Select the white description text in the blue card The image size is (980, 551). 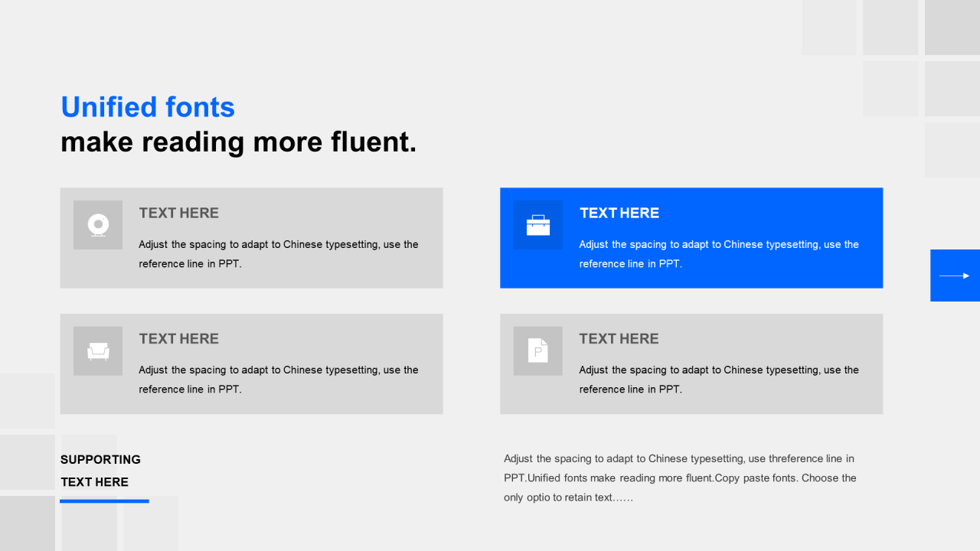click(x=718, y=254)
